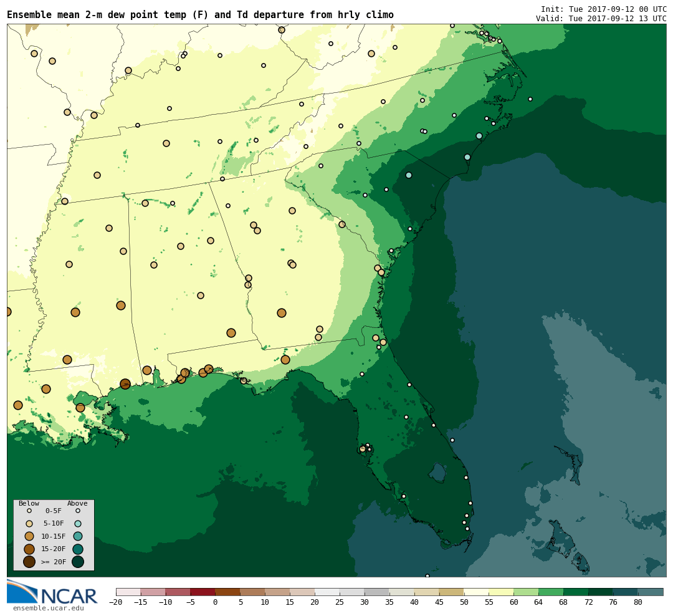This screenshot has width=673, height=616.
Task: Pick the brown Below circle for 15-20F
Action: [x=29, y=549]
